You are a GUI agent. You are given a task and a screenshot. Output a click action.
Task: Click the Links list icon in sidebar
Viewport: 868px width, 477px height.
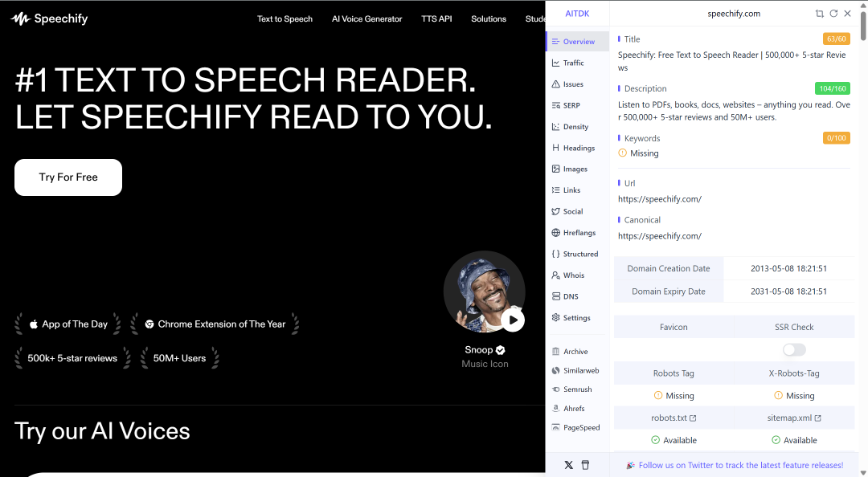[556, 190]
